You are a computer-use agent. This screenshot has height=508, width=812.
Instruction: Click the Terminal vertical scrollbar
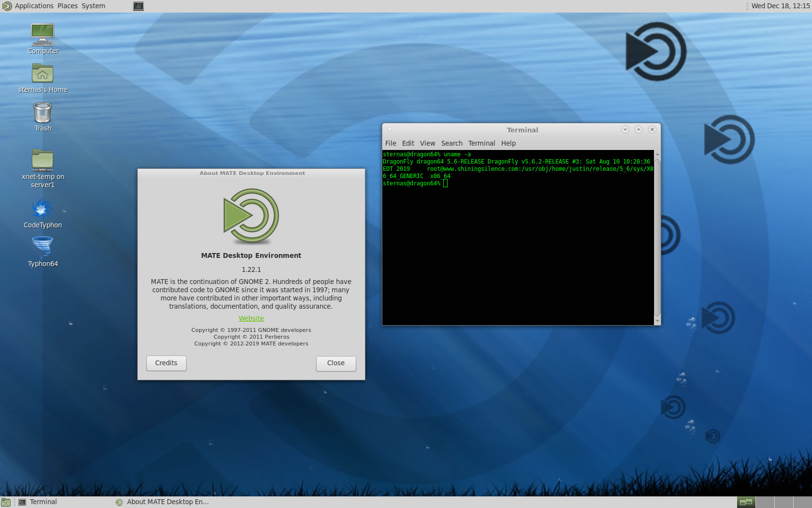click(657, 237)
